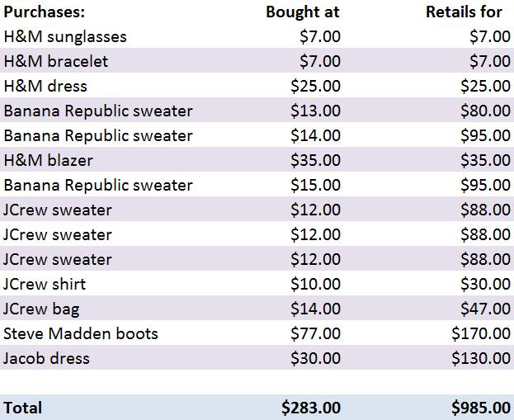Image resolution: width=514 pixels, height=420 pixels.
Task: Click the $47.00 retail price cell
Action: [485, 309]
